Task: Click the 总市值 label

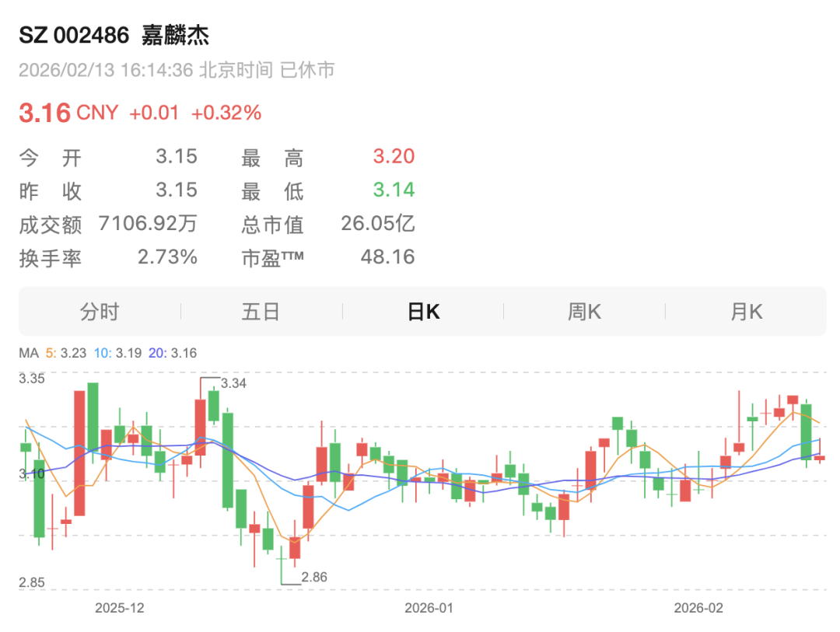Action: pyautogui.click(x=273, y=225)
